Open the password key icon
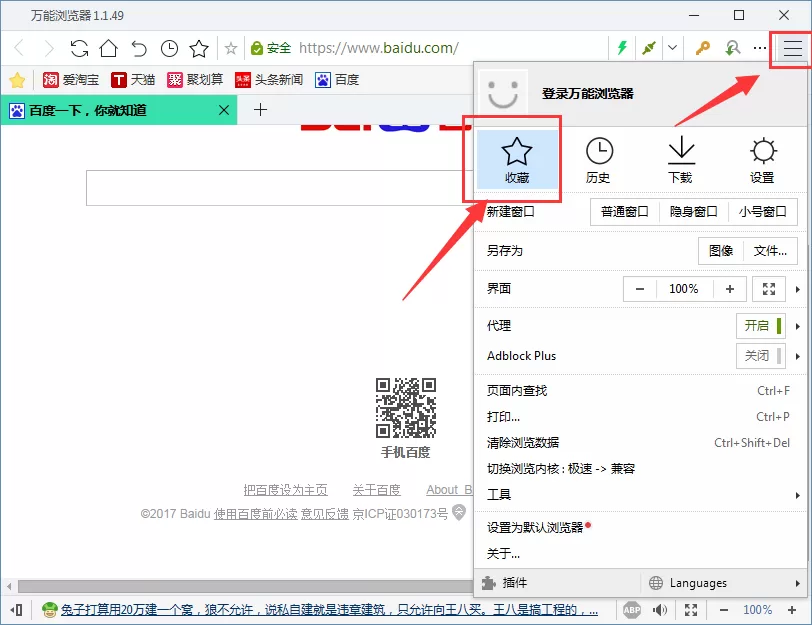812x625 pixels. [x=703, y=48]
